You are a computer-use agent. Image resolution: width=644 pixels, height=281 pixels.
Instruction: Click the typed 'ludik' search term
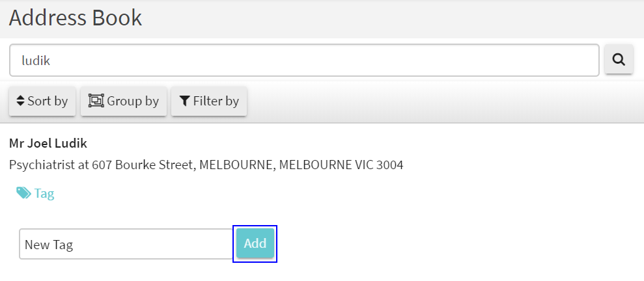(x=36, y=60)
